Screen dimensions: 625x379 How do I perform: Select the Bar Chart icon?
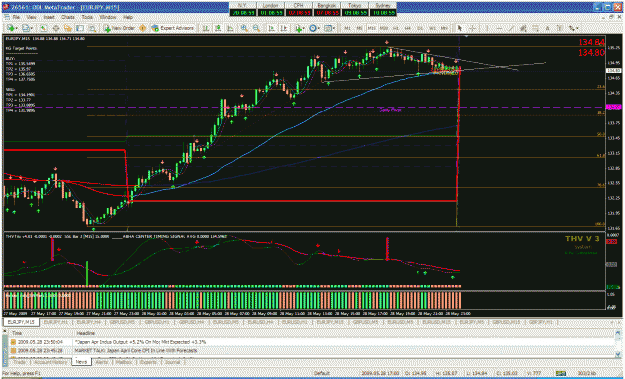(x=206, y=28)
